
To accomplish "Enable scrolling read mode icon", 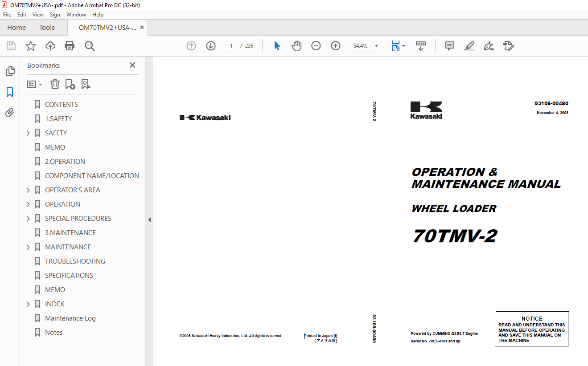I will [421, 46].
